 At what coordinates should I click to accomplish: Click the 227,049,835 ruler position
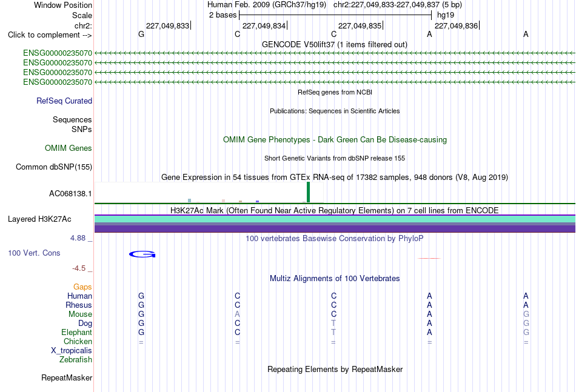tap(360, 25)
